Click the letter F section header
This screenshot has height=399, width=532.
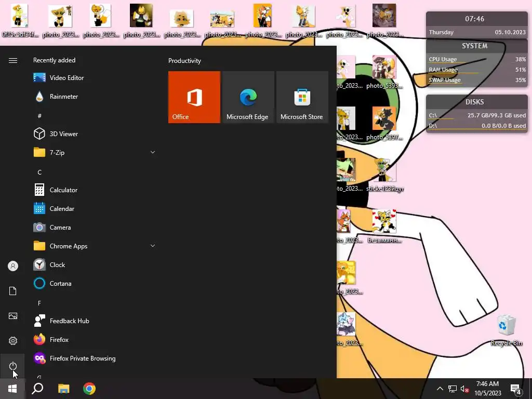[x=39, y=303]
